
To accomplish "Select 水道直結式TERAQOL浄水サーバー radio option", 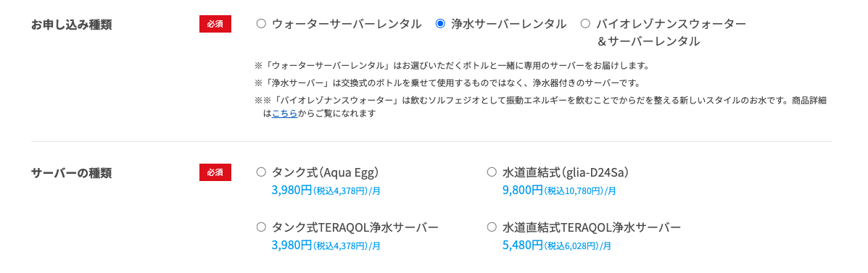I will click(492, 227).
